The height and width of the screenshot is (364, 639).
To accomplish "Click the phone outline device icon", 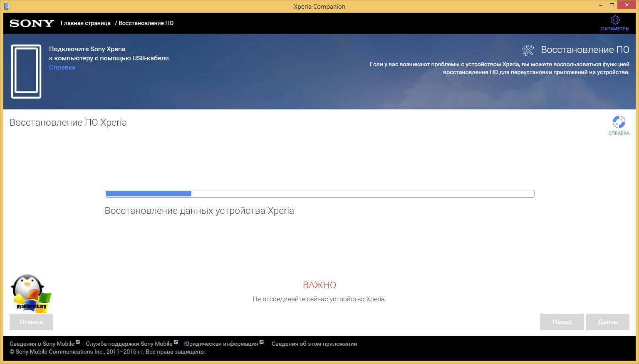I will coord(26,72).
